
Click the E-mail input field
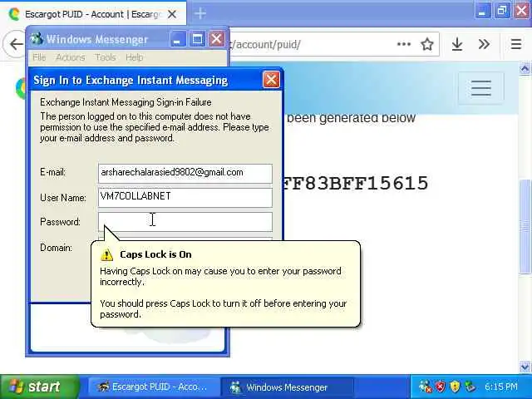point(185,174)
